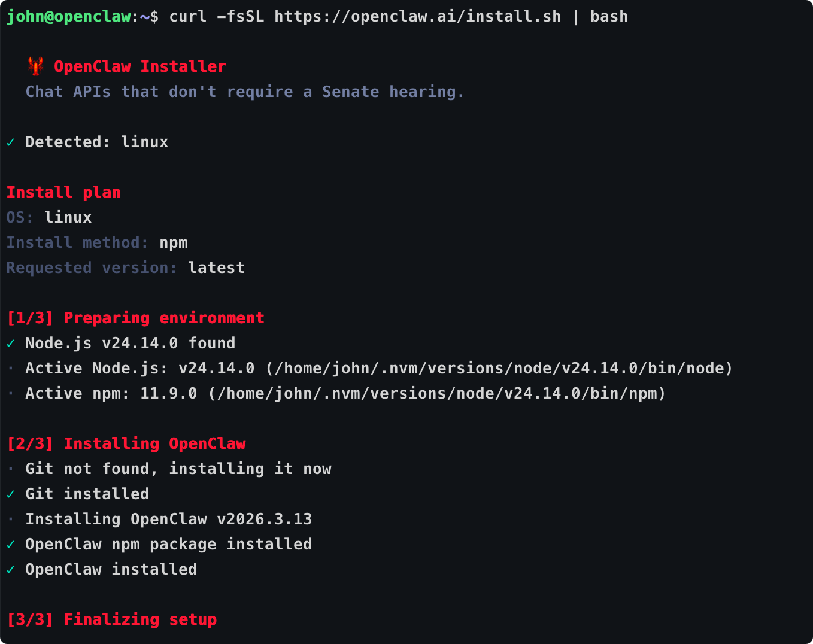Click the npm binary path ending in bin/npm
Screen dimensions: 813x644
tap(437, 393)
